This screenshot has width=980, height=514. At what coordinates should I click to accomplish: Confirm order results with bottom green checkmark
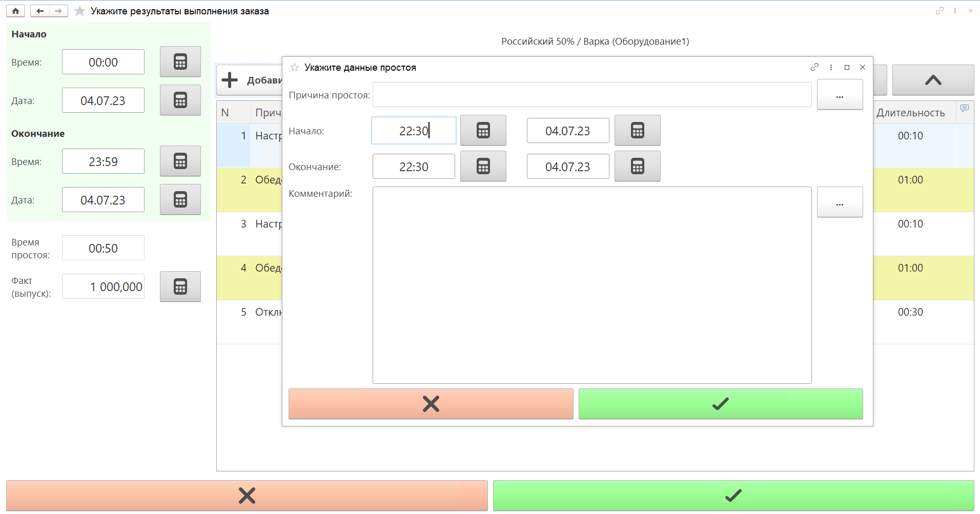[x=733, y=496]
